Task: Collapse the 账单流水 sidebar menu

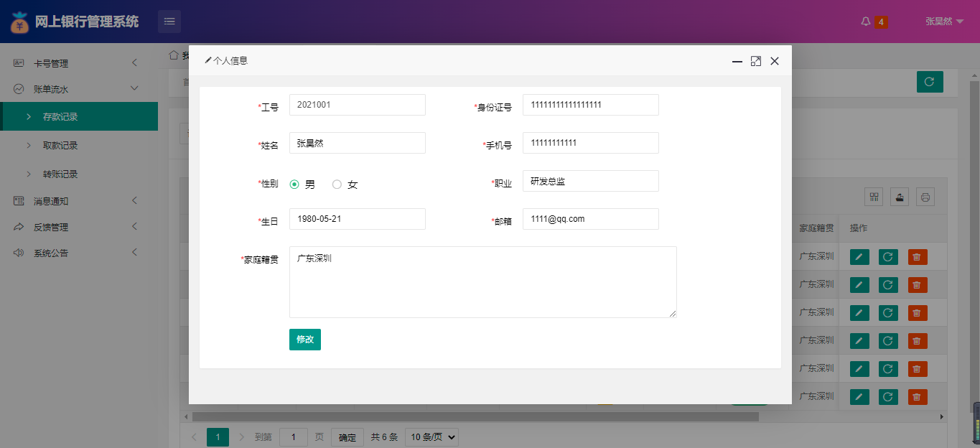Action: pyautogui.click(x=78, y=89)
